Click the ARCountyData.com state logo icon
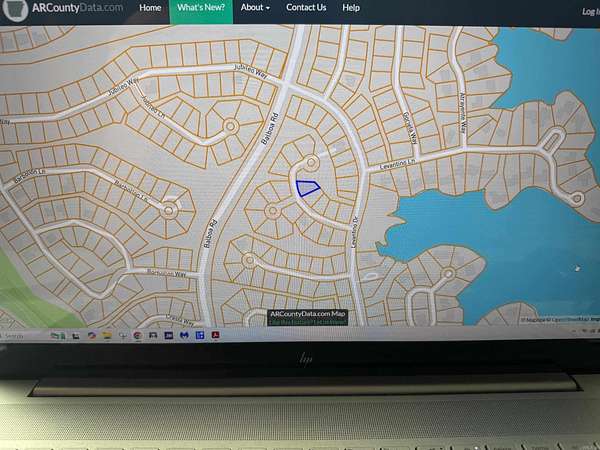This screenshot has height=450, width=600. pyautogui.click(x=14, y=9)
